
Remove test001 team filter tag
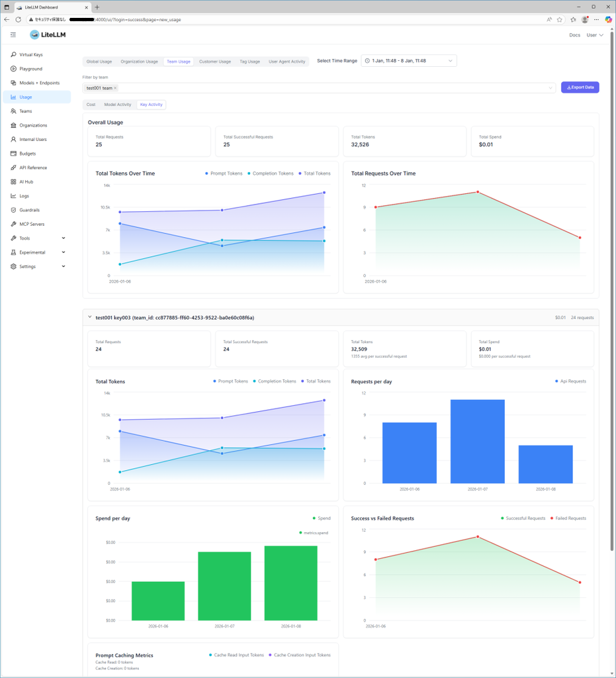115,88
